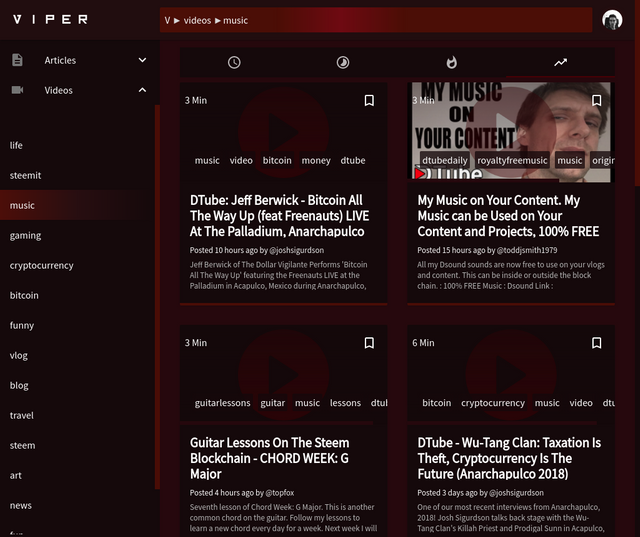Image resolution: width=640 pixels, height=537 pixels.
Task: Click the Videos camera icon
Action: point(17,90)
